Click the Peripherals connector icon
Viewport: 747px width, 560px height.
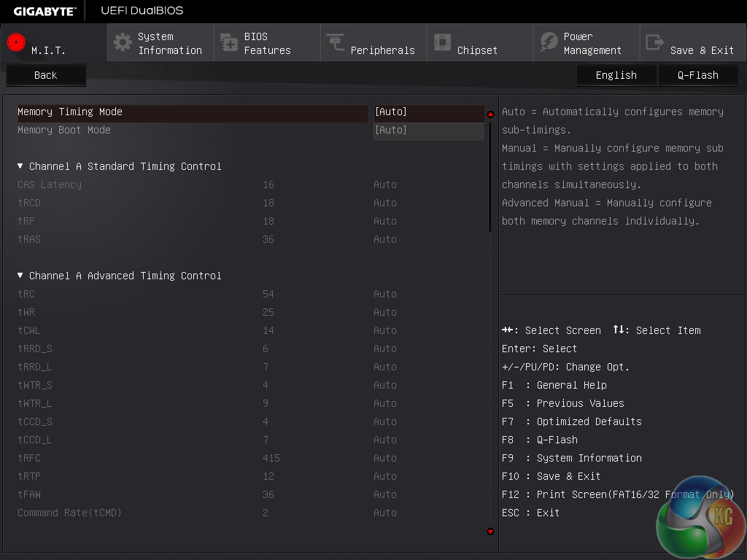click(x=336, y=42)
